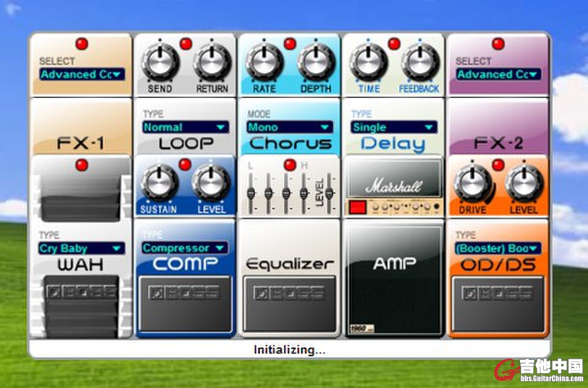Toggle the WAH pedal red LED

[x=81, y=165]
